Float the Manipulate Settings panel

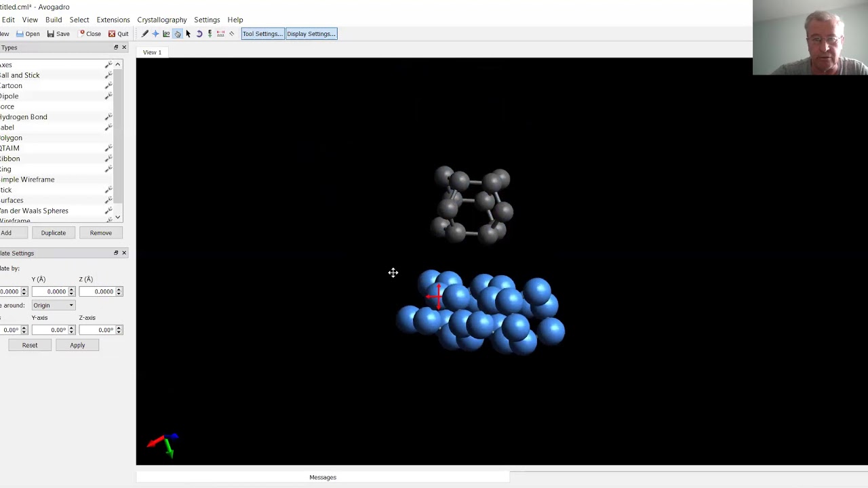[115, 253]
